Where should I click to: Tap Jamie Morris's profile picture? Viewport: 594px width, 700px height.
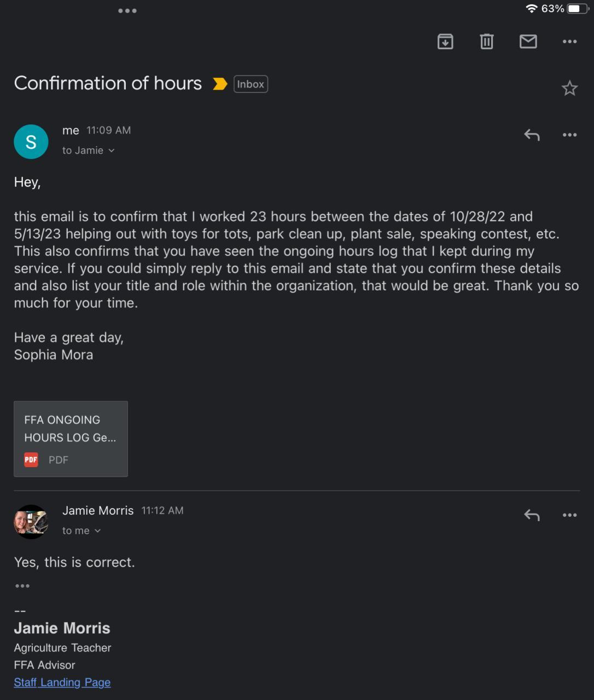(x=31, y=522)
